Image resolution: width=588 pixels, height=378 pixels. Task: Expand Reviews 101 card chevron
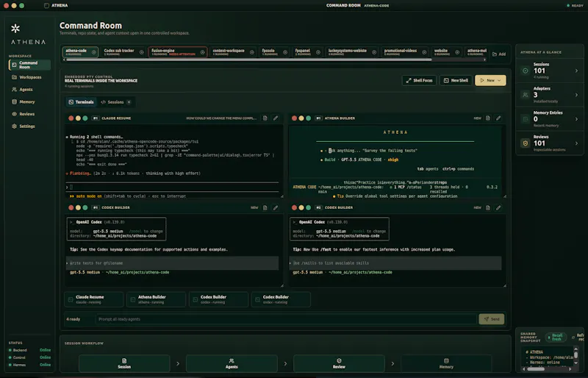[576, 143]
